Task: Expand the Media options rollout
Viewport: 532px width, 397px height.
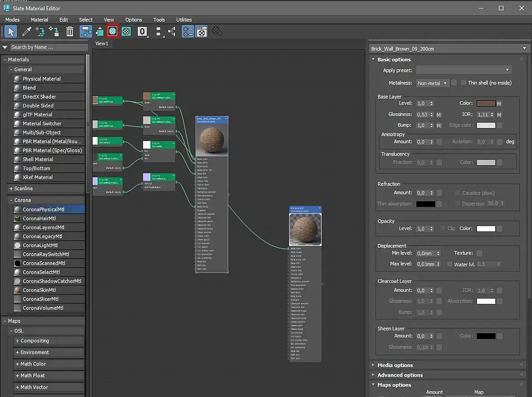Action: point(395,365)
